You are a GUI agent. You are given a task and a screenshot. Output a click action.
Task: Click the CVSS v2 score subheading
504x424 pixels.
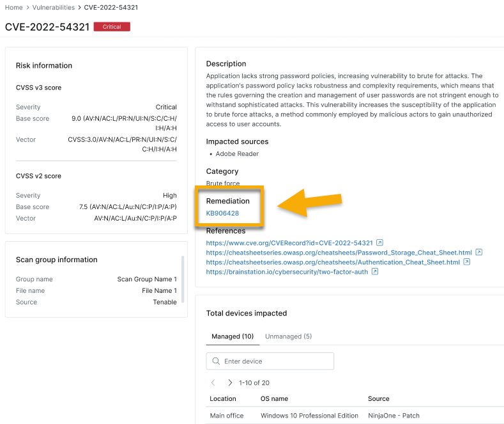pos(38,176)
